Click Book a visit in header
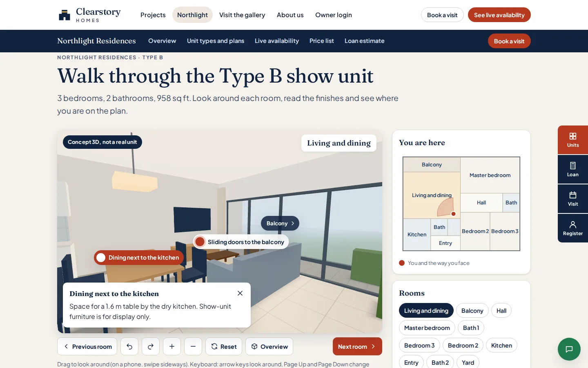The height and width of the screenshot is (368, 588). pyautogui.click(x=442, y=15)
